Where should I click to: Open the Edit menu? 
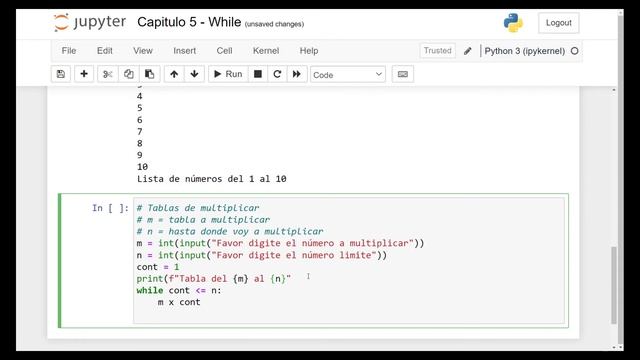104,51
